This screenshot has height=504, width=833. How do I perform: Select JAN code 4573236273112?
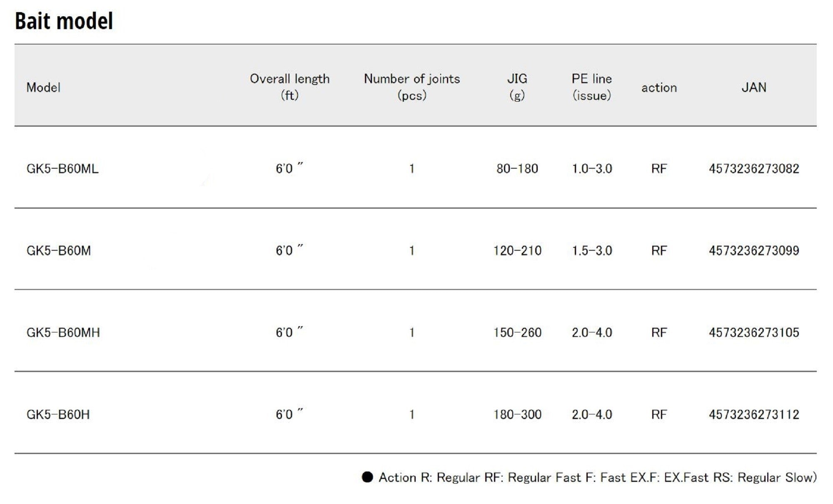[754, 414]
